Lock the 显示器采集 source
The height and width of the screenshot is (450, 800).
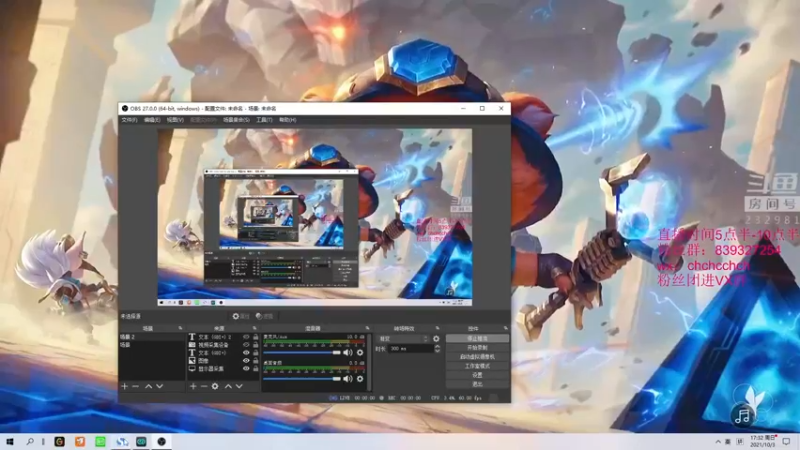pyautogui.click(x=256, y=368)
